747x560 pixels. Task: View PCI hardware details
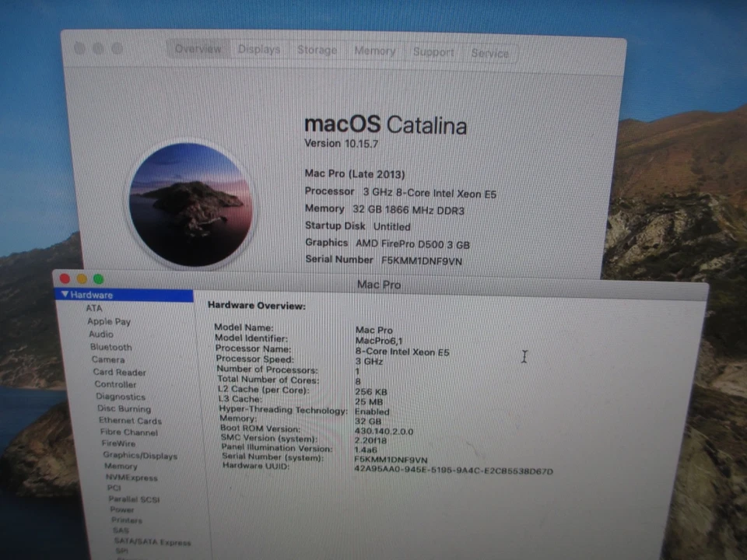[114, 488]
